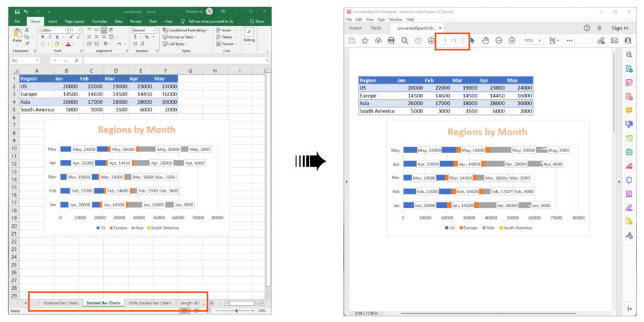The image size is (644, 322).
Task: Click the Excel zoom slider in status bar
Action: pyautogui.click(x=236, y=311)
